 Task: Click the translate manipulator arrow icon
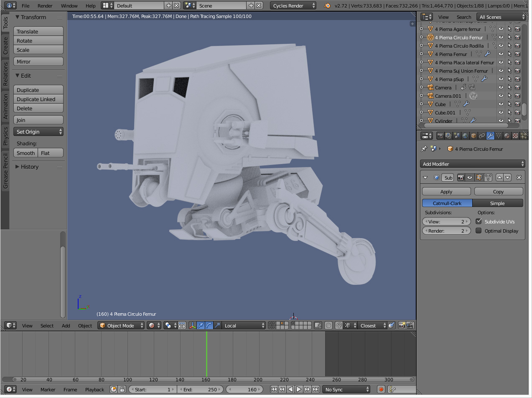[x=201, y=325]
